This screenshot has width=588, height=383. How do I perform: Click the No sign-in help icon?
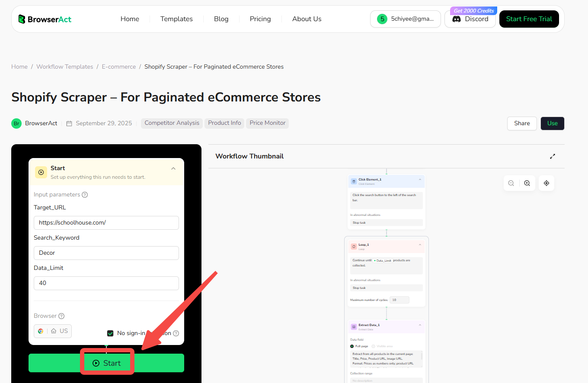tap(176, 333)
